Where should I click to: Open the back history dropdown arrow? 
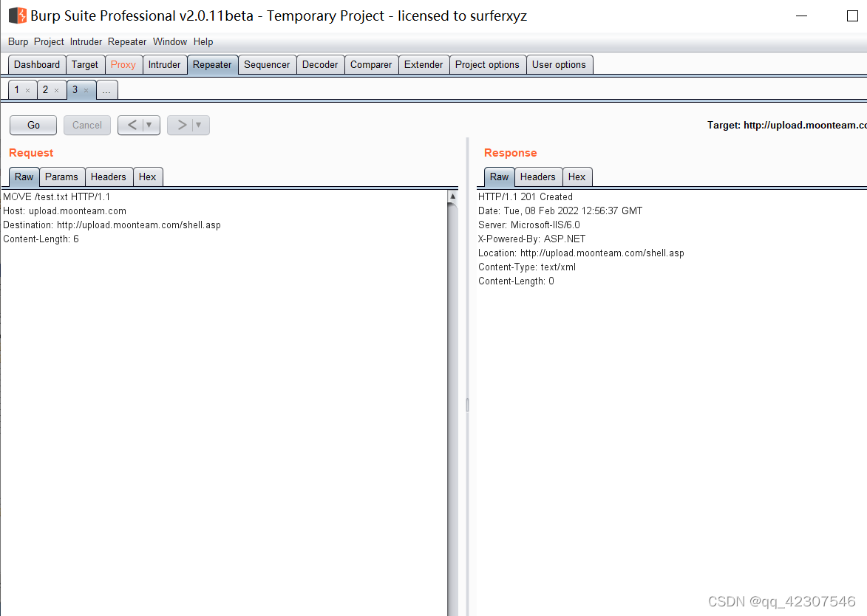pyautogui.click(x=149, y=125)
